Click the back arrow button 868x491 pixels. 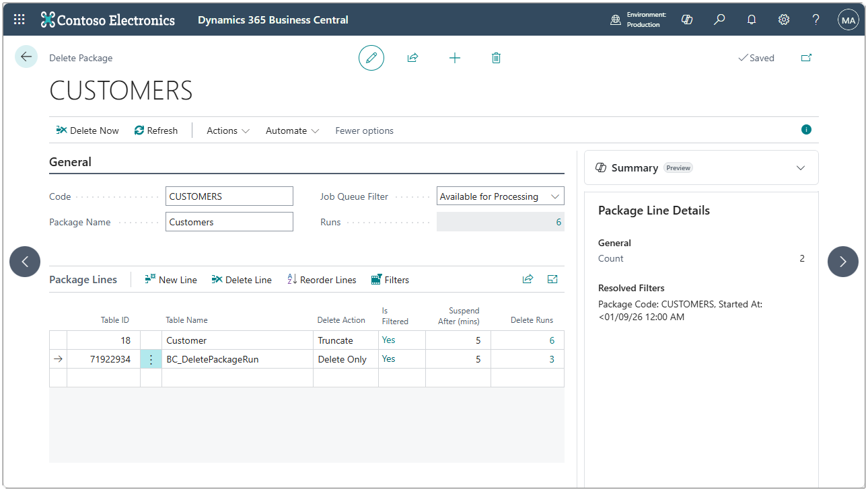pos(26,56)
